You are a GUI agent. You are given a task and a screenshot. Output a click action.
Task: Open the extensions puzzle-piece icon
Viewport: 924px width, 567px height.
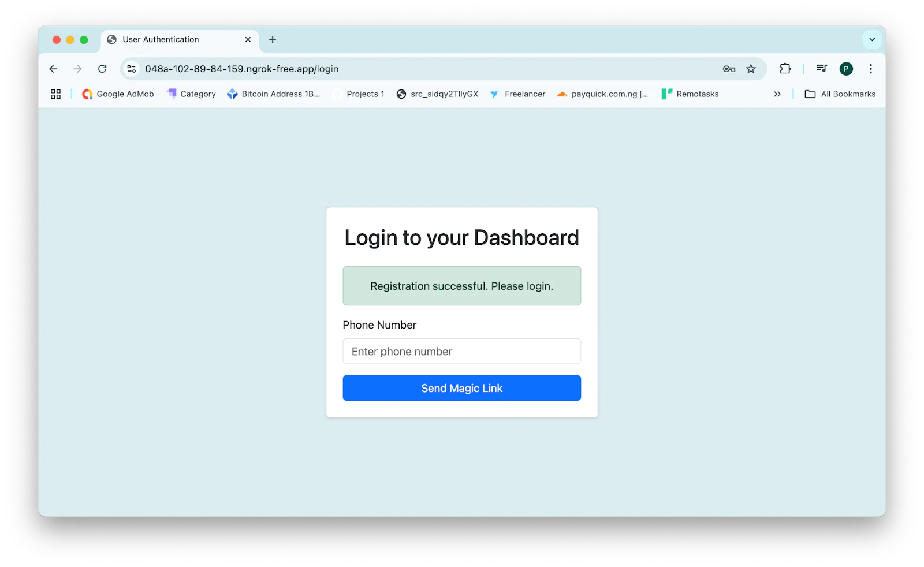[785, 69]
